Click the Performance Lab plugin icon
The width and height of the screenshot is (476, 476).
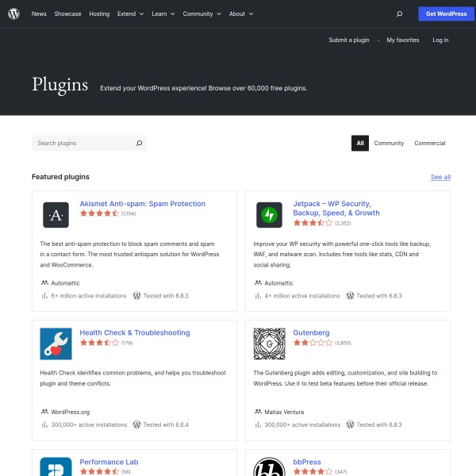(56, 466)
